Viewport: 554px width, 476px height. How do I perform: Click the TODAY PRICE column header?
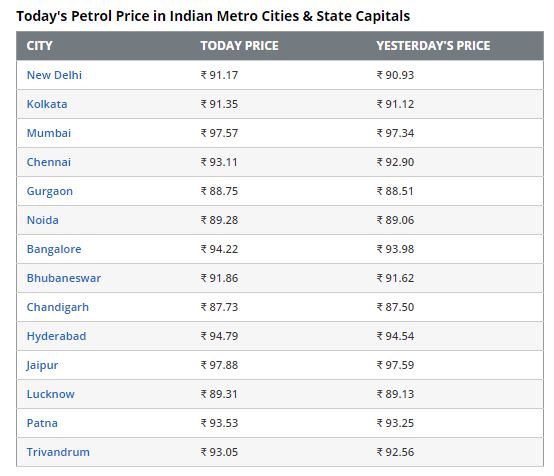(x=240, y=46)
